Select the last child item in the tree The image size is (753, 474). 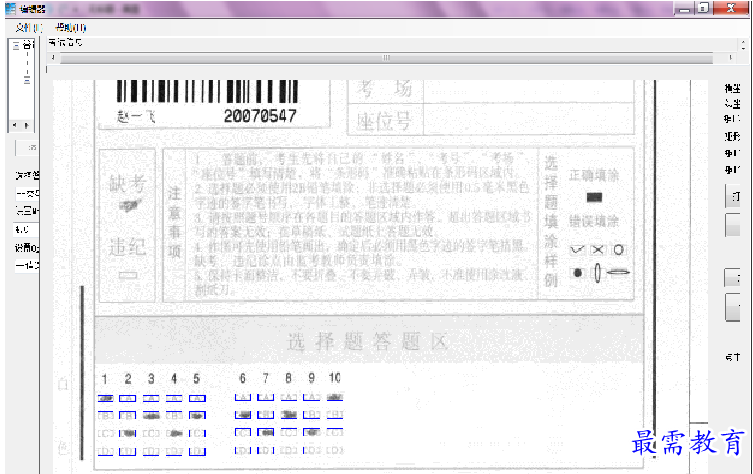point(27,82)
